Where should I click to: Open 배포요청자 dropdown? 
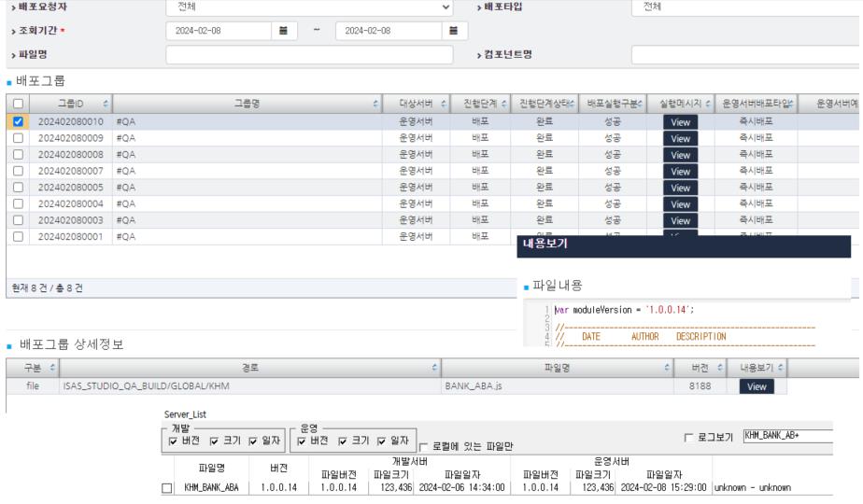coord(309,7)
